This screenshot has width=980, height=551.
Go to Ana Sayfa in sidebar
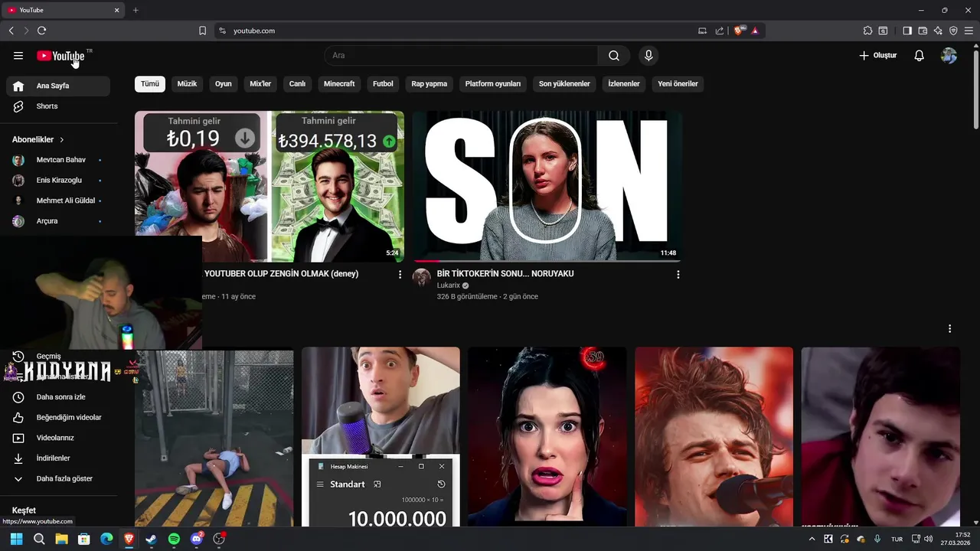pos(58,86)
